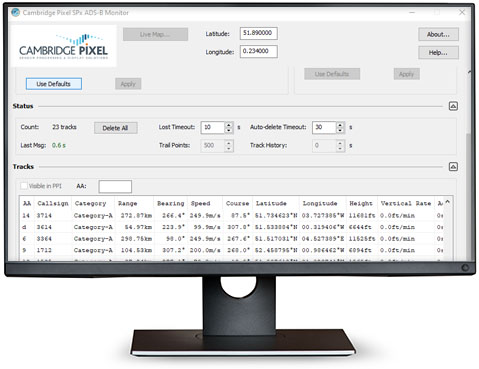The width and height of the screenshot is (479, 369).
Task: Click the Longitude input field
Action: (259, 51)
